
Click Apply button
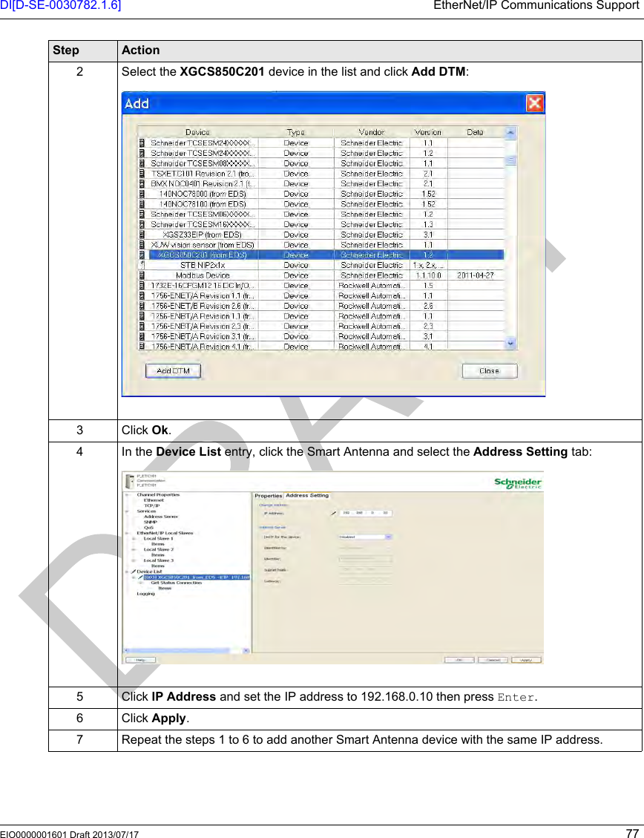[x=526, y=660]
